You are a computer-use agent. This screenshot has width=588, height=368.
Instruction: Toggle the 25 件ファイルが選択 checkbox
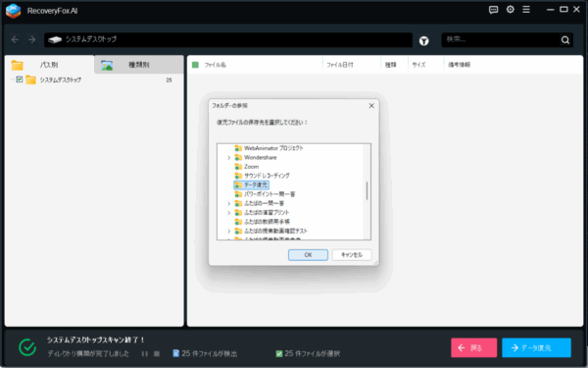(279, 353)
